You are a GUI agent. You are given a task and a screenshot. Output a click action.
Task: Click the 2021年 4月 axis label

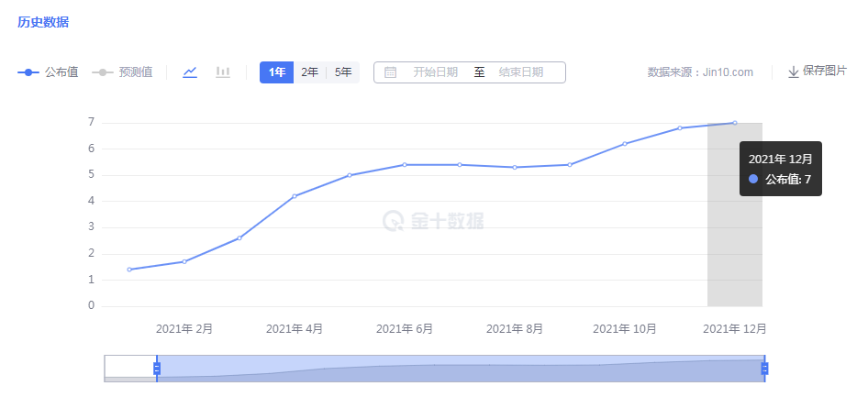tap(295, 329)
